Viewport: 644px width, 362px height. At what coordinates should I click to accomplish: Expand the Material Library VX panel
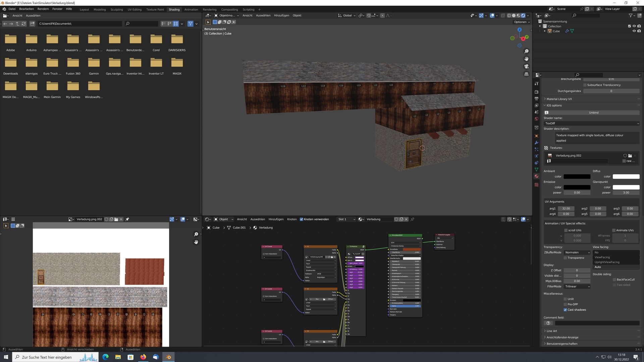click(559, 99)
